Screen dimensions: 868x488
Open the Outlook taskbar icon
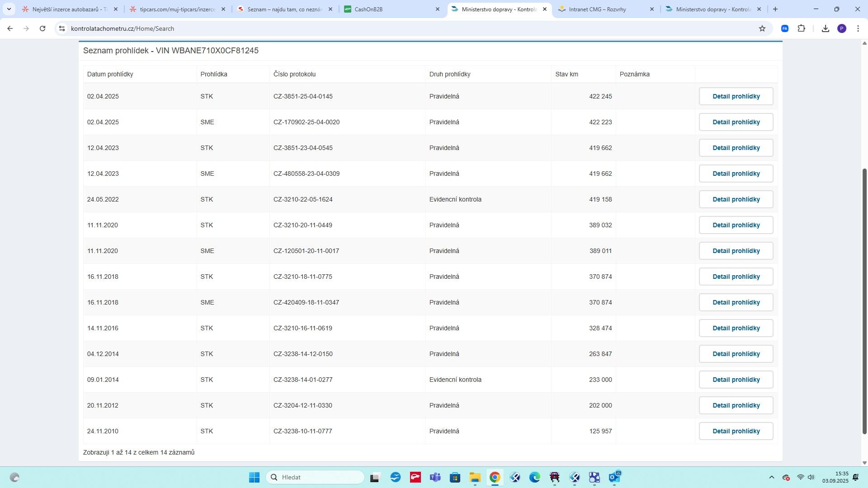pos(614,478)
